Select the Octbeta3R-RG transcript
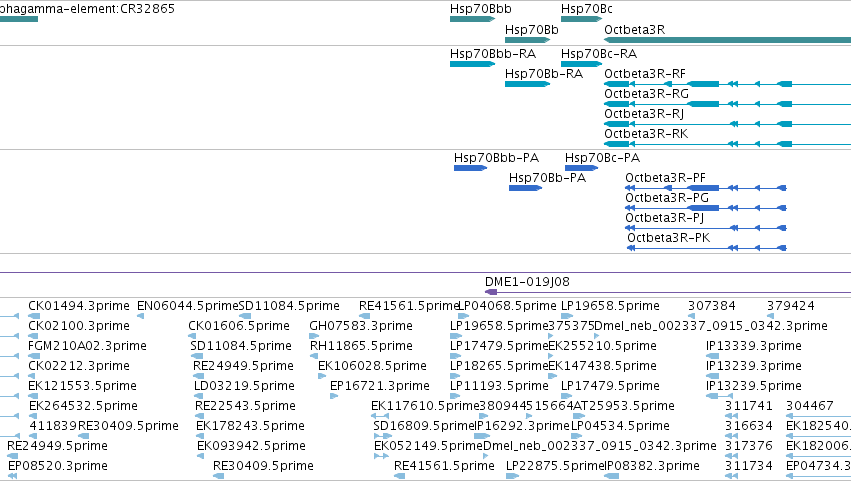851x481 pixels. pyautogui.click(x=646, y=94)
